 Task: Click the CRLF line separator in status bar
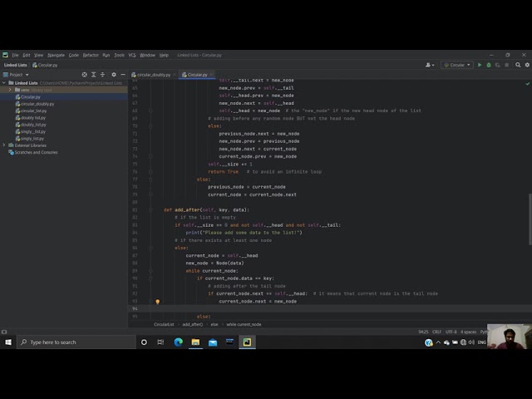[x=436, y=332]
